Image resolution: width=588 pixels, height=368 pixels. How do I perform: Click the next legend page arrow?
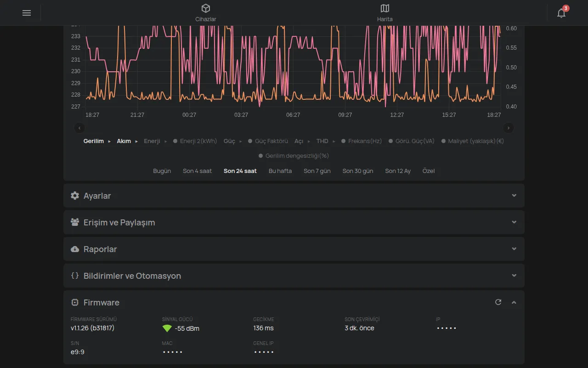(x=509, y=128)
